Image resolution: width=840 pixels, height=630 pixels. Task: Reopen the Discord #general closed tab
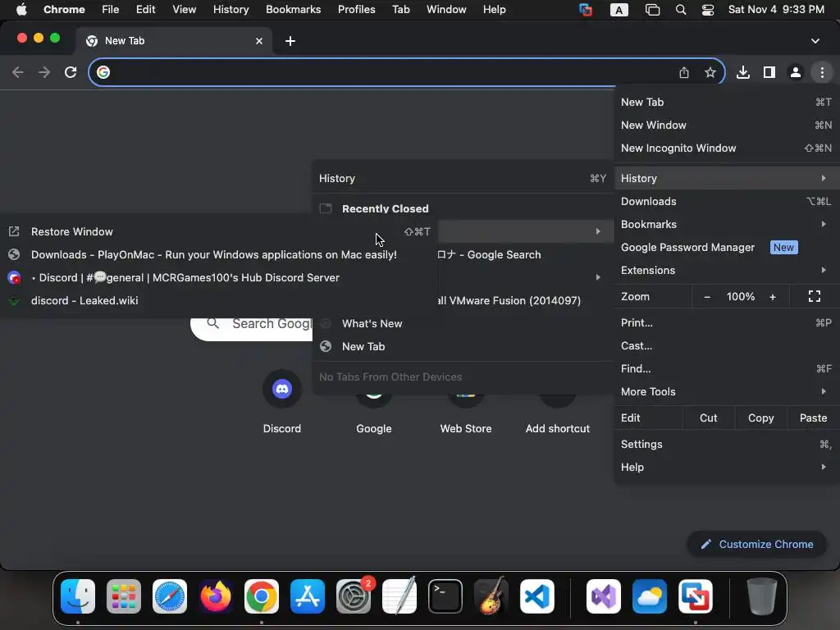click(x=218, y=278)
